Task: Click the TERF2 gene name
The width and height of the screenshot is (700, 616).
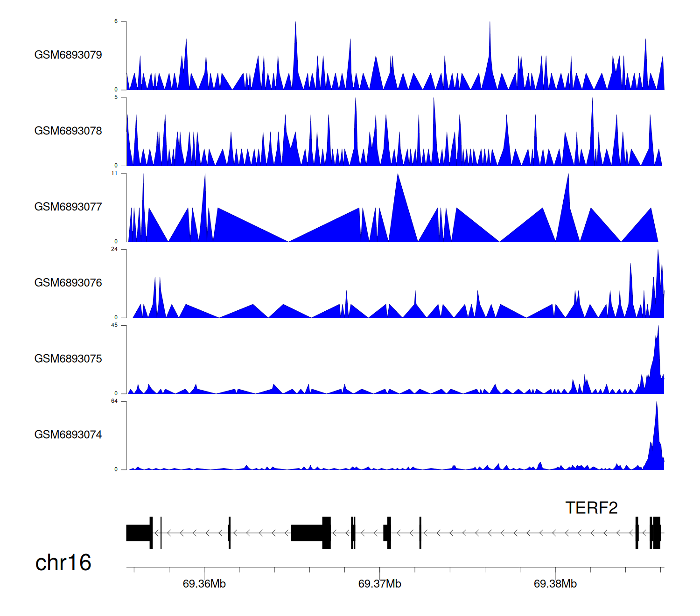Action: click(591, 508)
